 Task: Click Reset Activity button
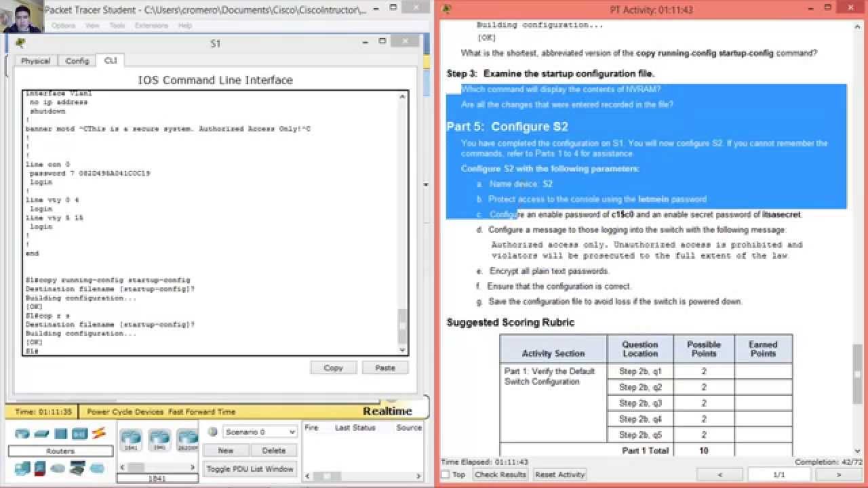560,474
